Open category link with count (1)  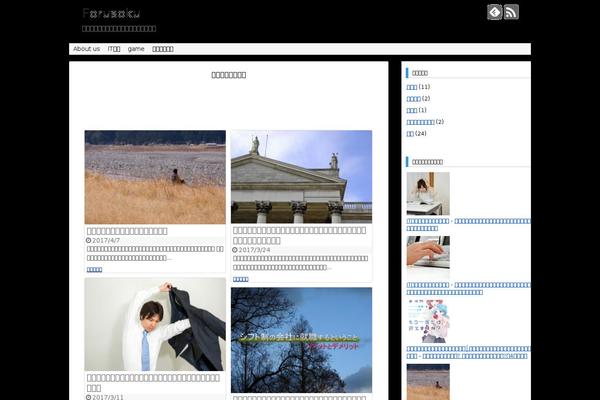coord(412,110)
